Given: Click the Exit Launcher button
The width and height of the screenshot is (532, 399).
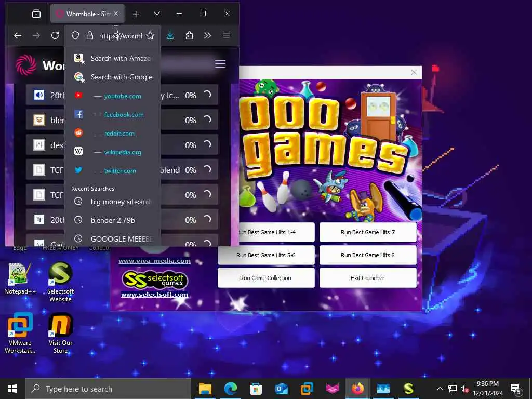Looking at the screenshot, I should point(368,277).
